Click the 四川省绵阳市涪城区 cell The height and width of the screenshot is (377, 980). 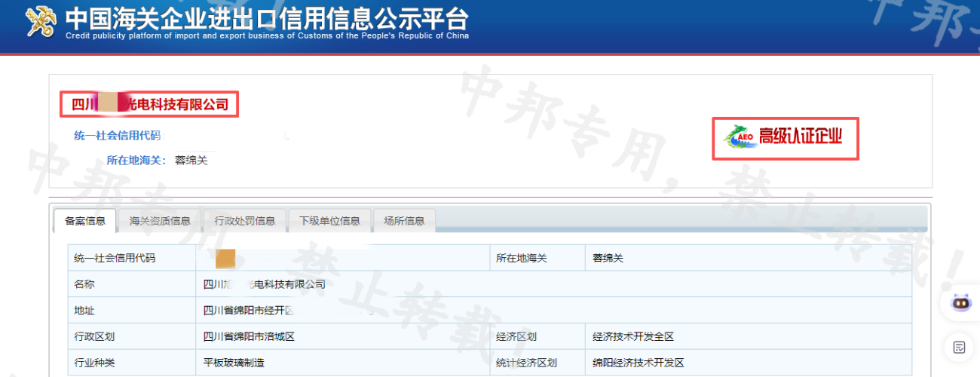point(249,336)
